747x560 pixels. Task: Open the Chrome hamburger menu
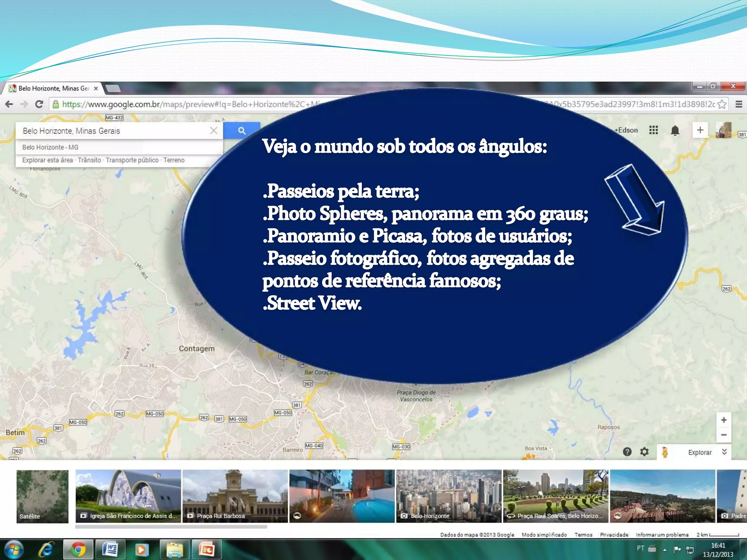[739, 104]
